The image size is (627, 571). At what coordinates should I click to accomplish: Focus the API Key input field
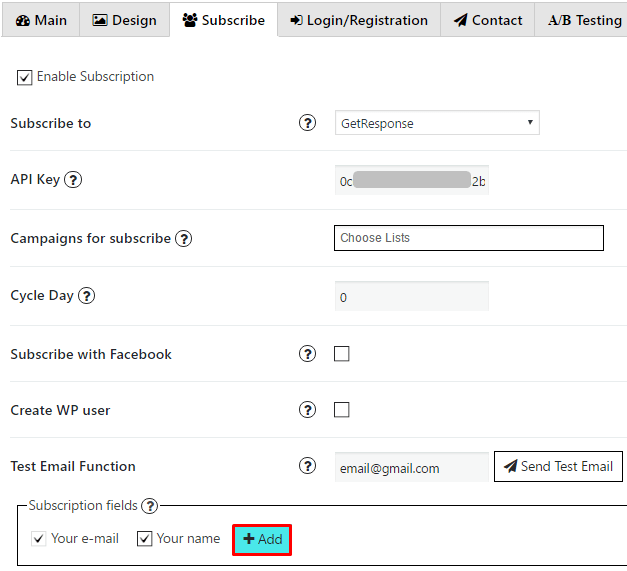[x=412, y=180]
